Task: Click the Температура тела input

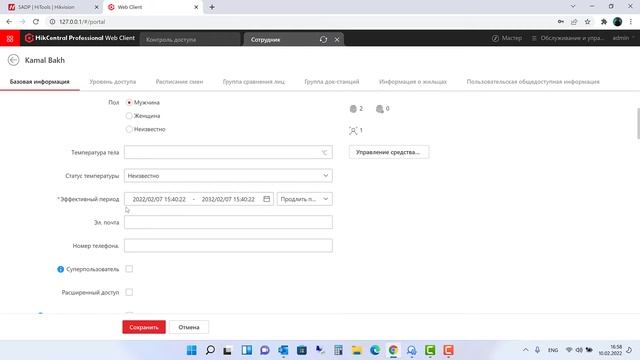Action: pos(228,152)
